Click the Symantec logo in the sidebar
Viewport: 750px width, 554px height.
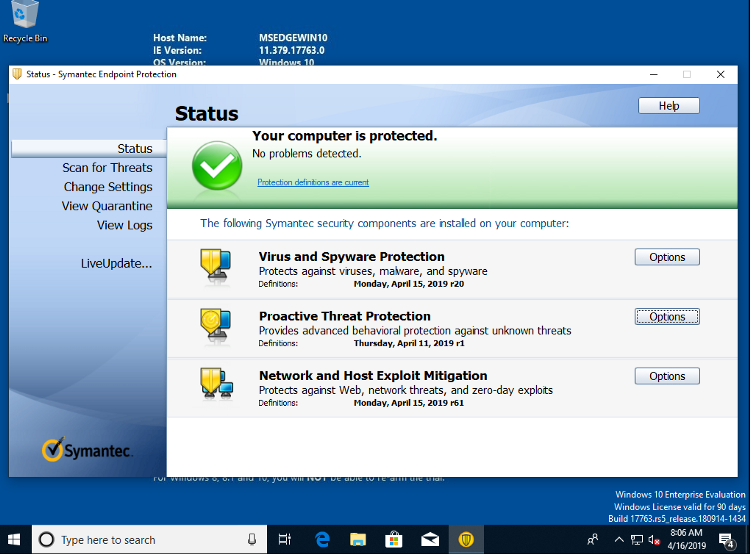87,450
